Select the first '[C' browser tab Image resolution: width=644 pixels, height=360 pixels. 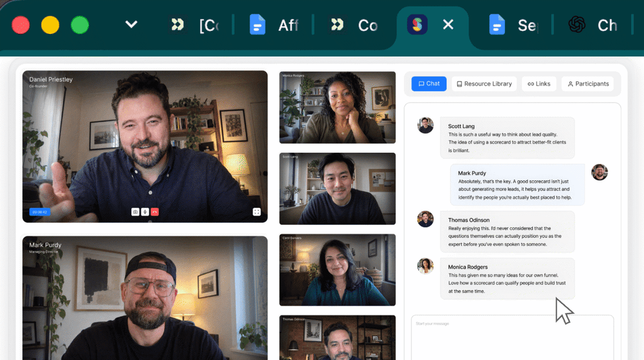(x=196, y=25)
